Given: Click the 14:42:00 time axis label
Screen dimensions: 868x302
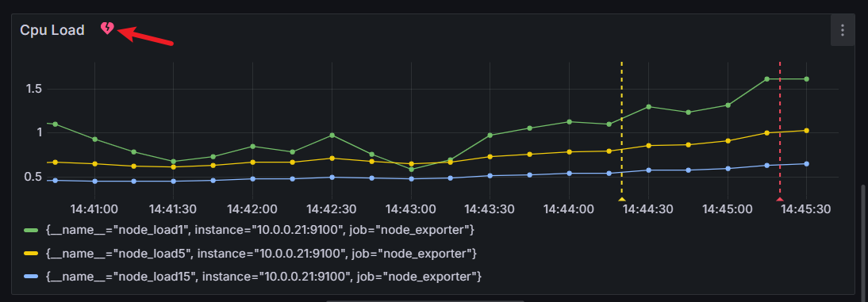Looking at the screenshot, I should pyautogui.click(x=252, y=209).
